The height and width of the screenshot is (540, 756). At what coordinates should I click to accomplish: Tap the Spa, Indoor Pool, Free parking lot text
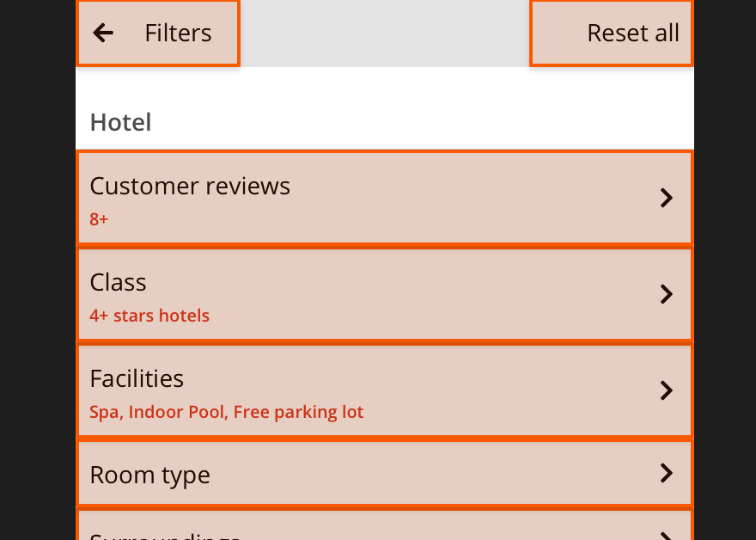pyautogui.click(x=225, y=412)
